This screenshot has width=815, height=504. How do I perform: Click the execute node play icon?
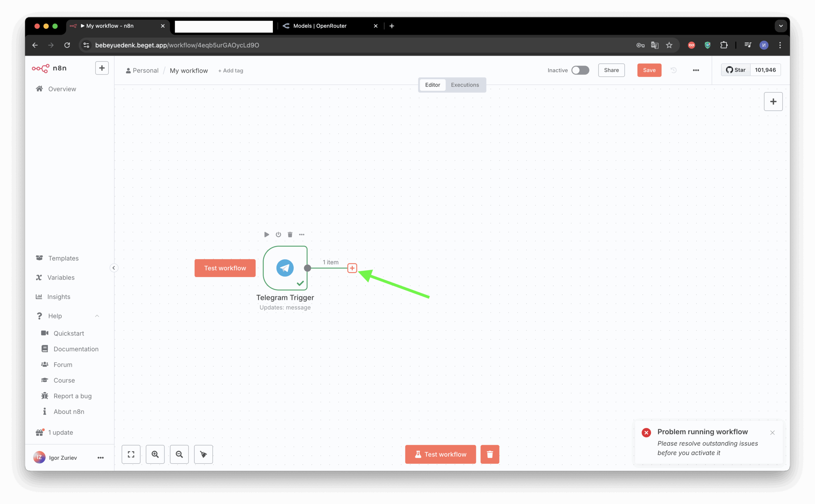coord(266,234)
